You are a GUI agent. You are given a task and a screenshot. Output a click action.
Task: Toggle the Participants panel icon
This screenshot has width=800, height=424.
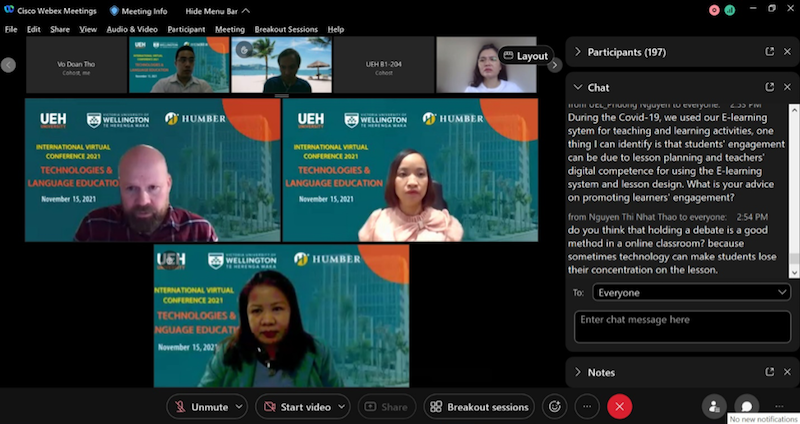714,407
